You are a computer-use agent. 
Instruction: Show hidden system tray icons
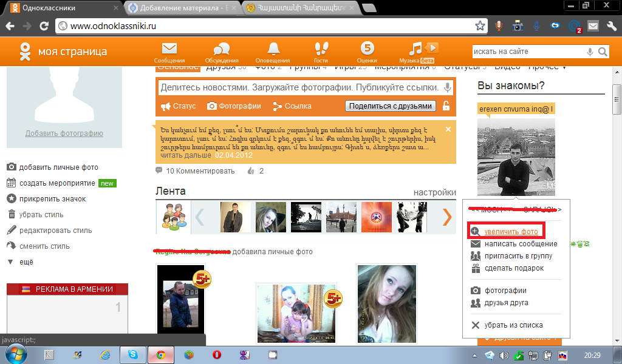474,356
